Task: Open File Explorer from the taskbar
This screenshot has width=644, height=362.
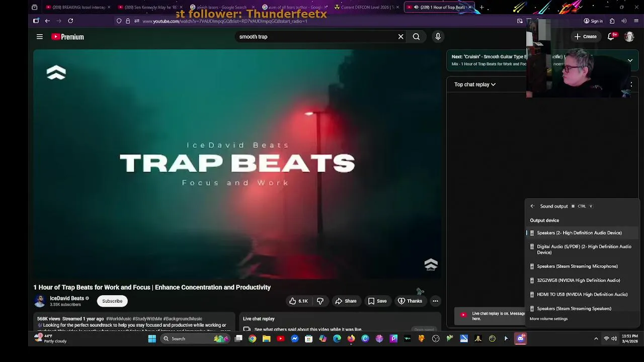Action: pyautogui.click(x=267, y=339)
